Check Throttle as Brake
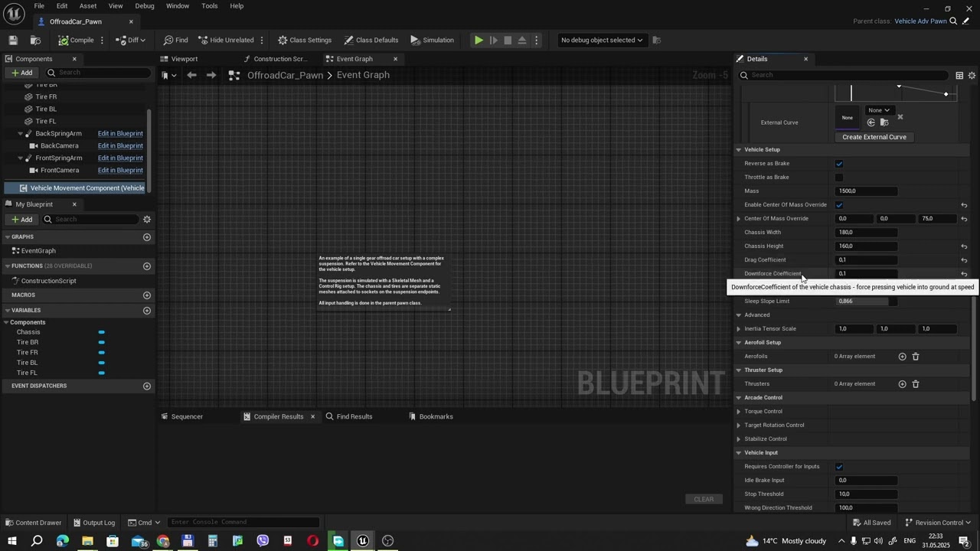Viewport: 980px width, 551px height. tap(839, 178)
